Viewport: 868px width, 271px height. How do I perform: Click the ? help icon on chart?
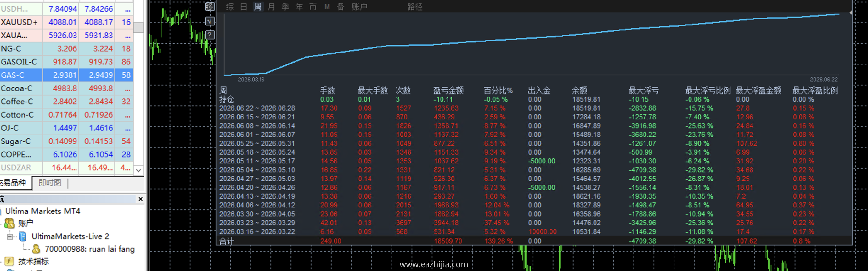(210, 35)
